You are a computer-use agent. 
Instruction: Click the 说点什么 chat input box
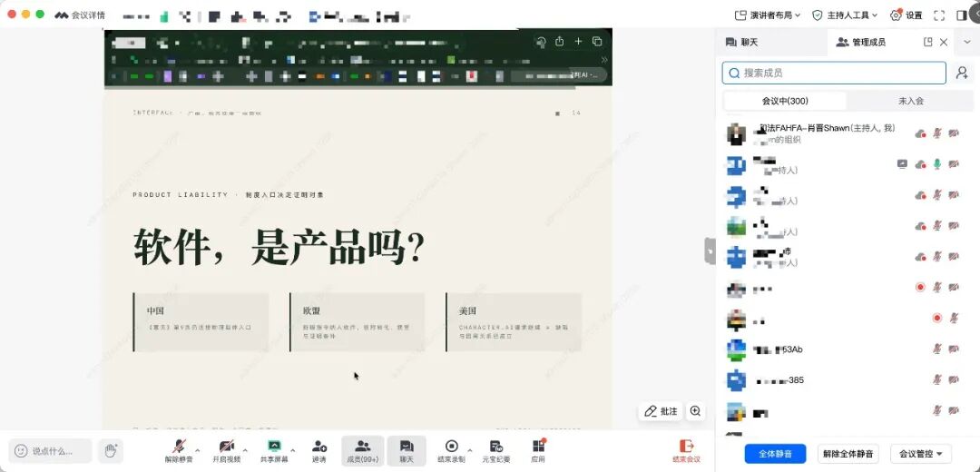[51, 450]
